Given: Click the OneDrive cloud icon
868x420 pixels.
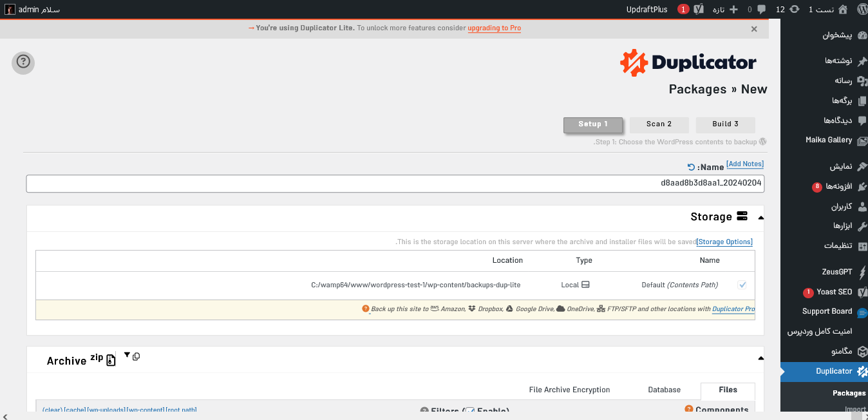Looking at the screenshot, I should (561, 309).
